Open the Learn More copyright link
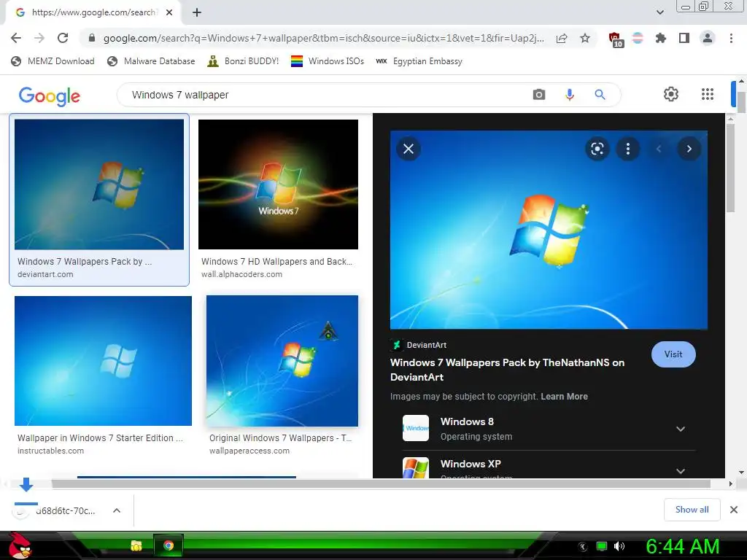This screenshot has width=747, height=560. 564,397
